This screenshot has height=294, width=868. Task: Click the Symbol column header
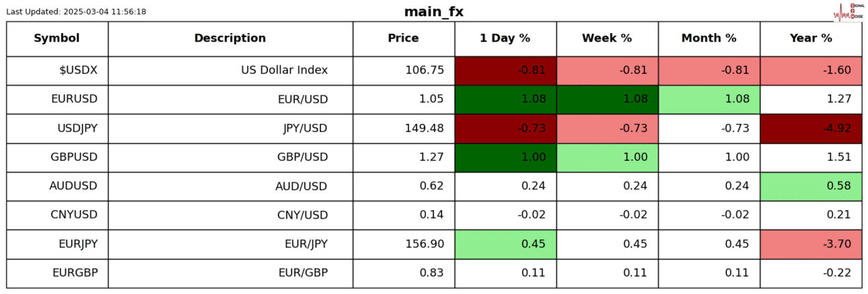pos(57,38)
